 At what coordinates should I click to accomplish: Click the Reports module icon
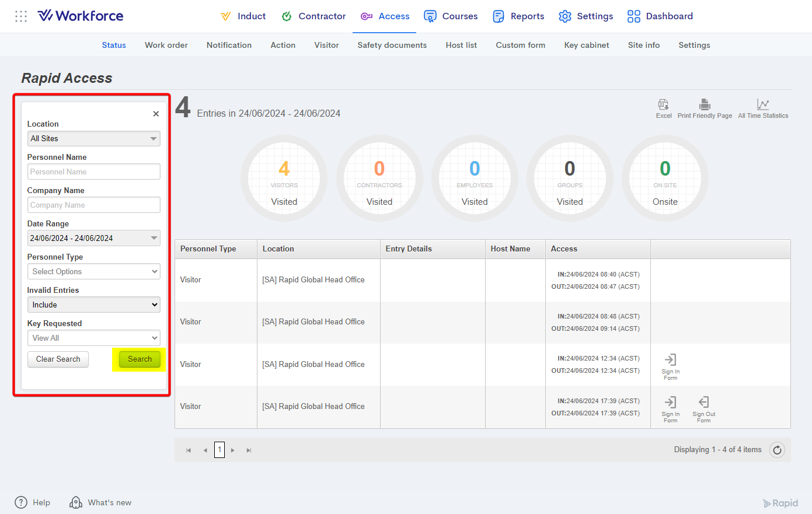pos(499,16)
